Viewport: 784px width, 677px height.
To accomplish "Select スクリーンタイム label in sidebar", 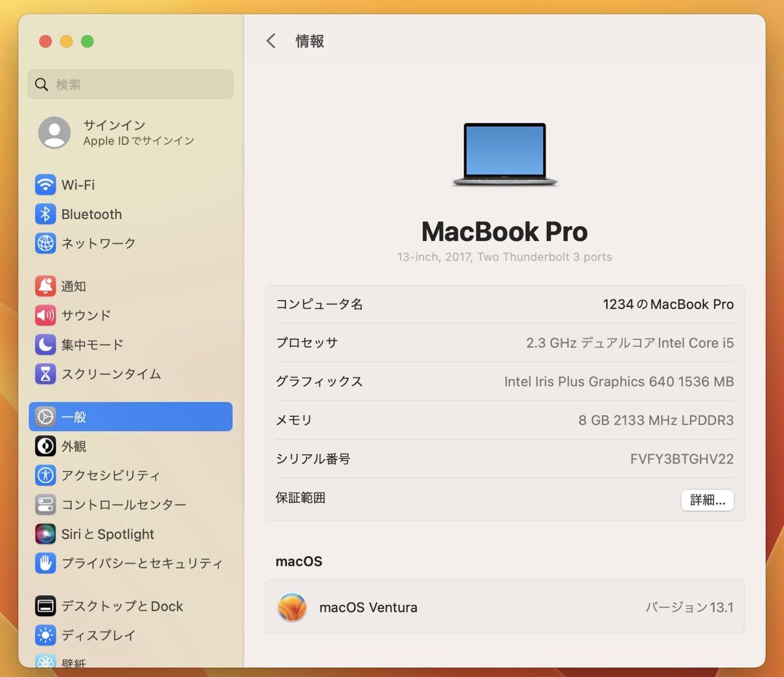I will (x=111, y=374).
